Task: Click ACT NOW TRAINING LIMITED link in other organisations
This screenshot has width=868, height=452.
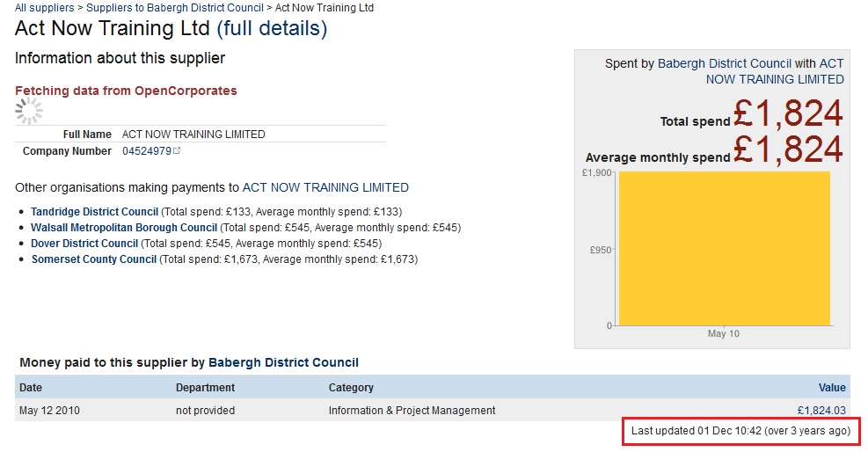Action: pos(325,187)
